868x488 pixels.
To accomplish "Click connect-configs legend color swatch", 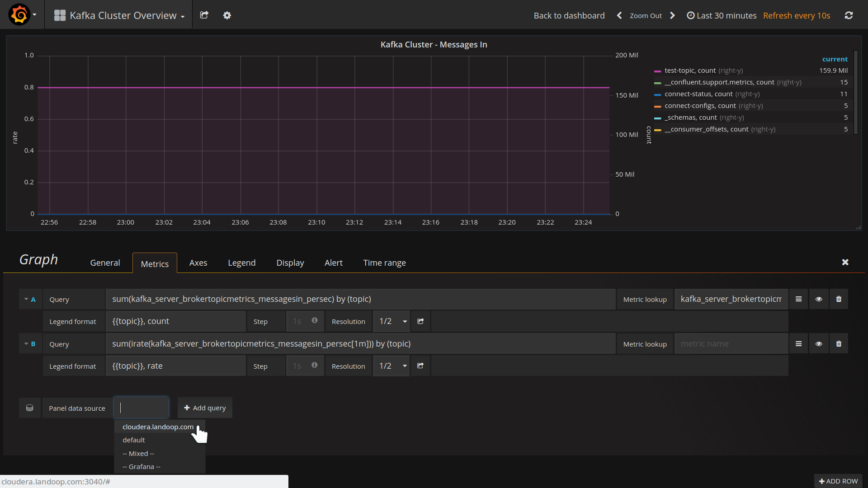I will [658, 107].
